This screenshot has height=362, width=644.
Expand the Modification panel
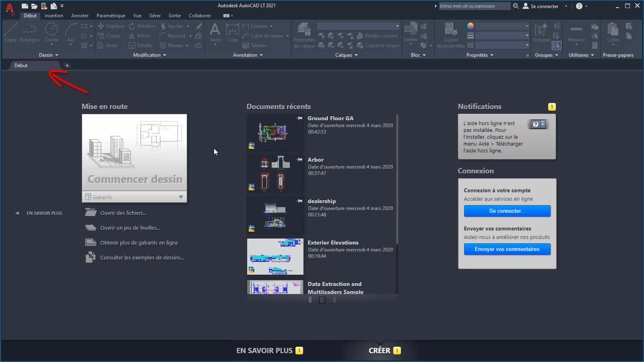pos(150,55)
